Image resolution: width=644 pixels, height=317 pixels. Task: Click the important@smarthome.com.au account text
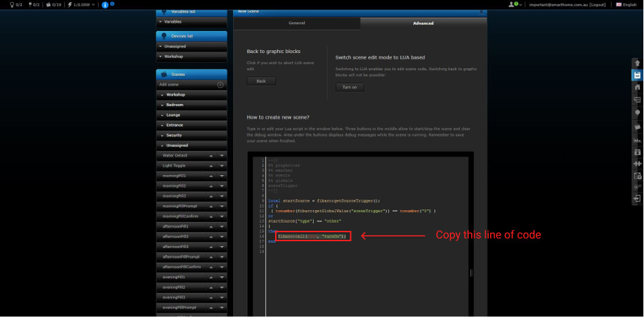click(x=559, y=5)
